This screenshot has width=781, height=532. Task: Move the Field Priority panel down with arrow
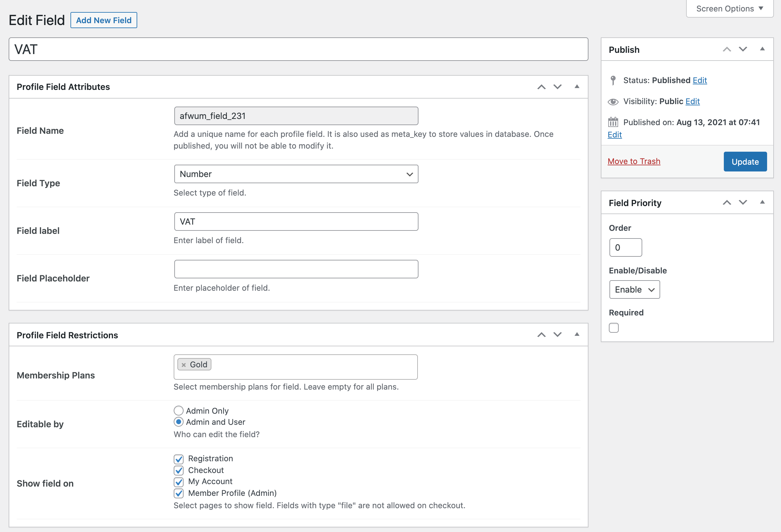pos(743,203)
